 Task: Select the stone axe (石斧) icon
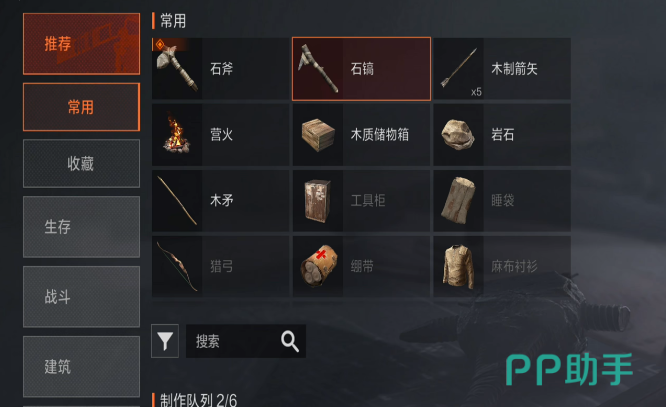[x=177, y=68]
